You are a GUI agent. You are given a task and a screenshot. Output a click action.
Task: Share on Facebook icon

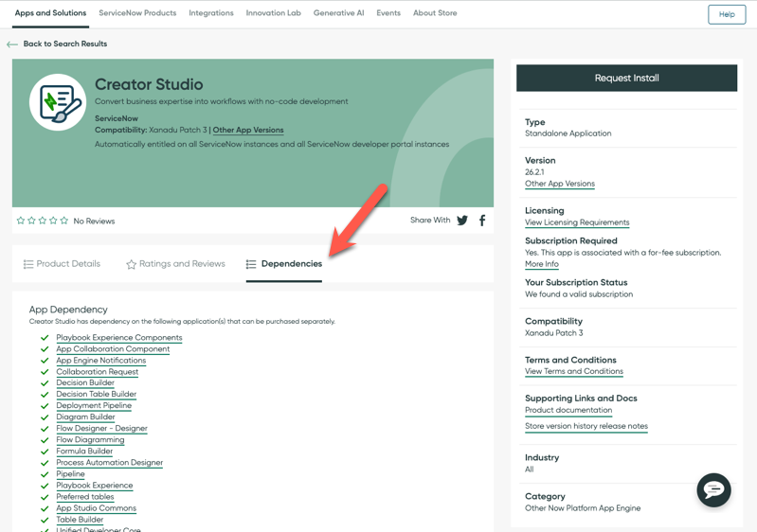(482, 221)
